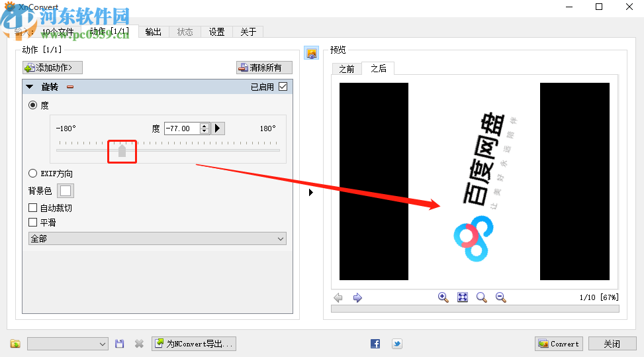The height and width of the screenshot is (357, 644).
Task: Delete script with the X icon
Action: tap(139, 344)
